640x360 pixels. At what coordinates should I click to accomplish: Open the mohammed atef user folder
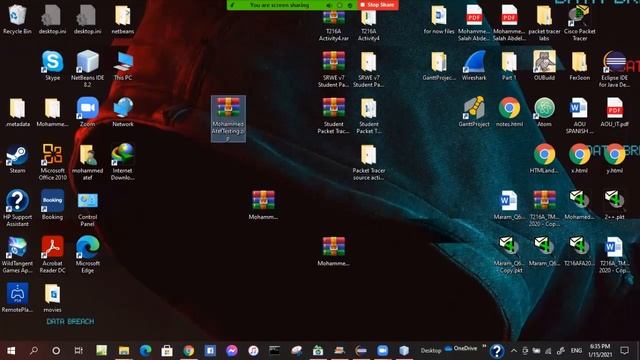coord(88,162)
